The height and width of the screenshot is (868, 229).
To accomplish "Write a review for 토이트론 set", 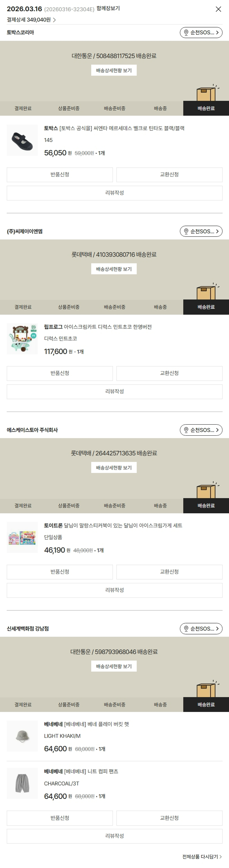I will pos(114,590).
